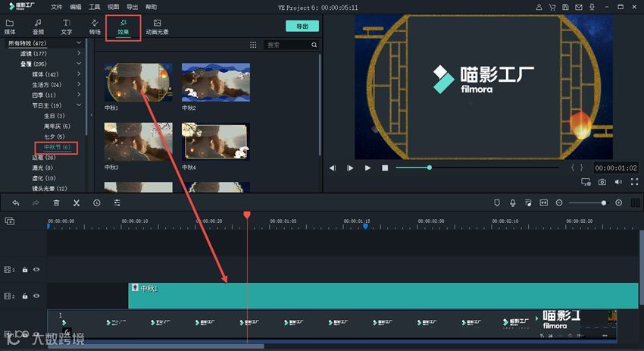This screenshot has height=351, width=644.
Task: Open the preview volume speaker icon
Action: (618, 182)
